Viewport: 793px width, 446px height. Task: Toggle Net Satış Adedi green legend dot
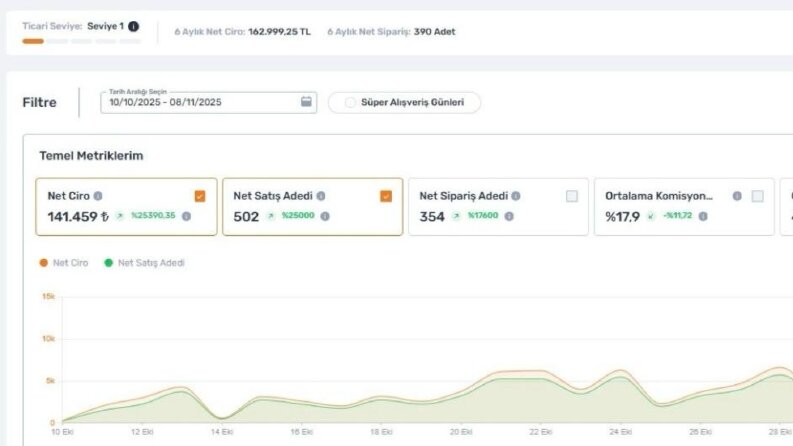108,262
